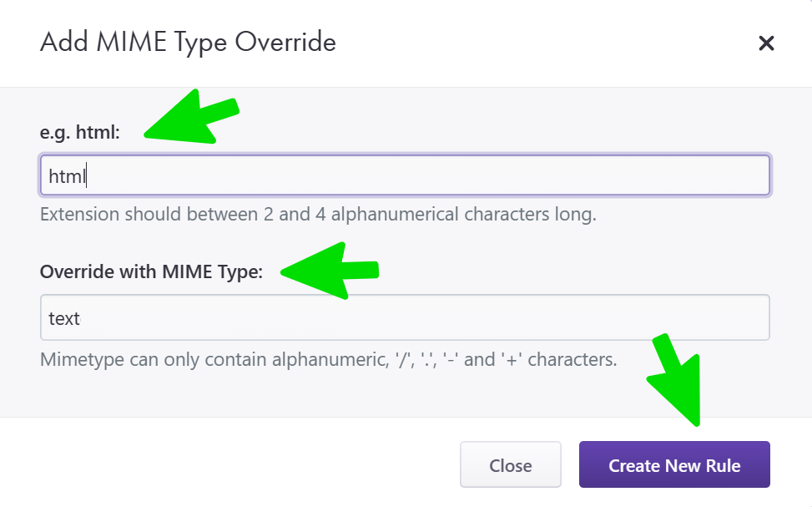812x507 pixels.
Task: Select the word 'text' in the MIME field
Action: click(64, 317)
